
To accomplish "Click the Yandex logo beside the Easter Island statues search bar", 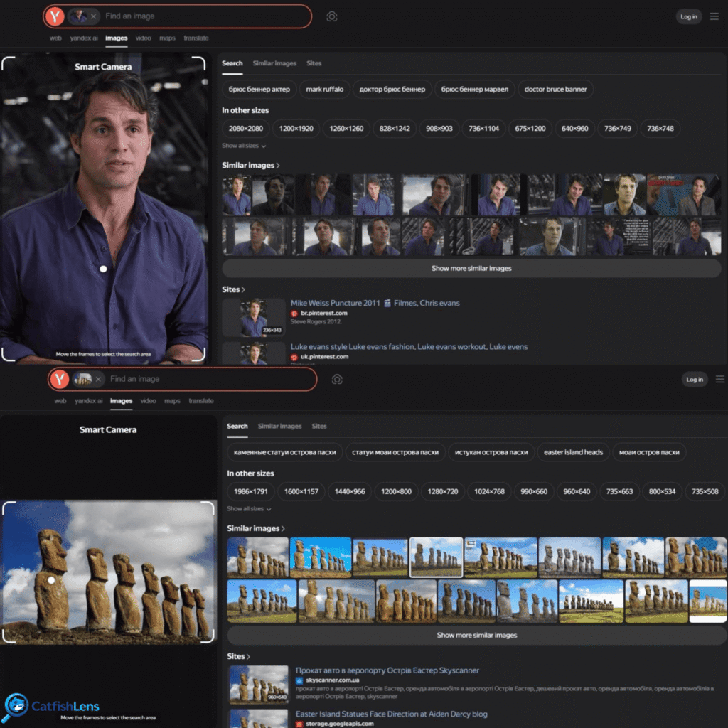I will (60, 380).
